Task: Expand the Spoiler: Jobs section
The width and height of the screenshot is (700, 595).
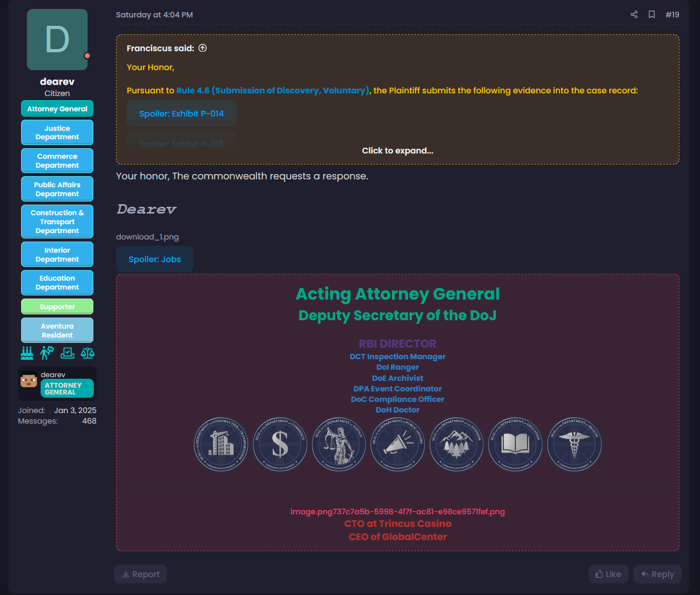Action: coord(155,260)
